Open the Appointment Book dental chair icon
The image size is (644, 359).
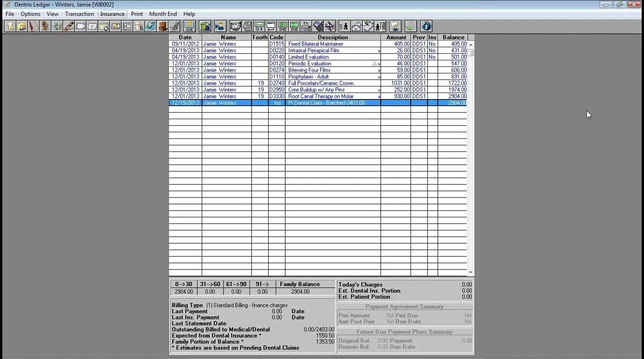click(45, 26)
